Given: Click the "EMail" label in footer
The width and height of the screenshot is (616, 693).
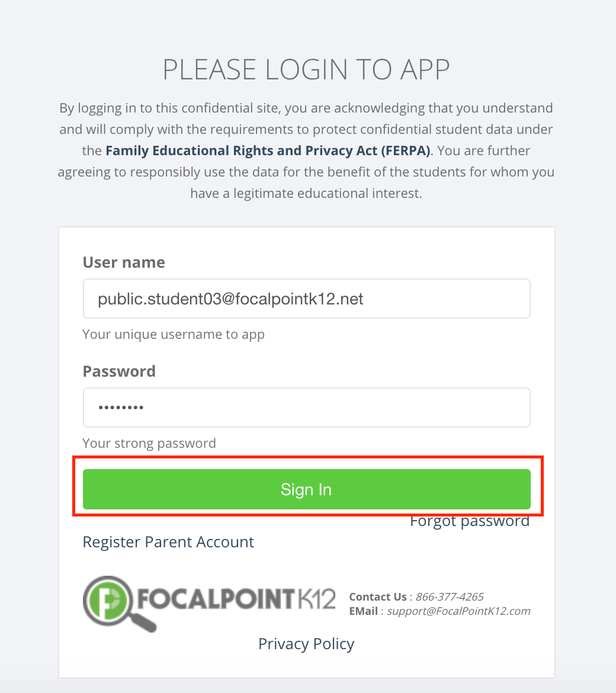Looking at the screenshot, I should (363, 611).
